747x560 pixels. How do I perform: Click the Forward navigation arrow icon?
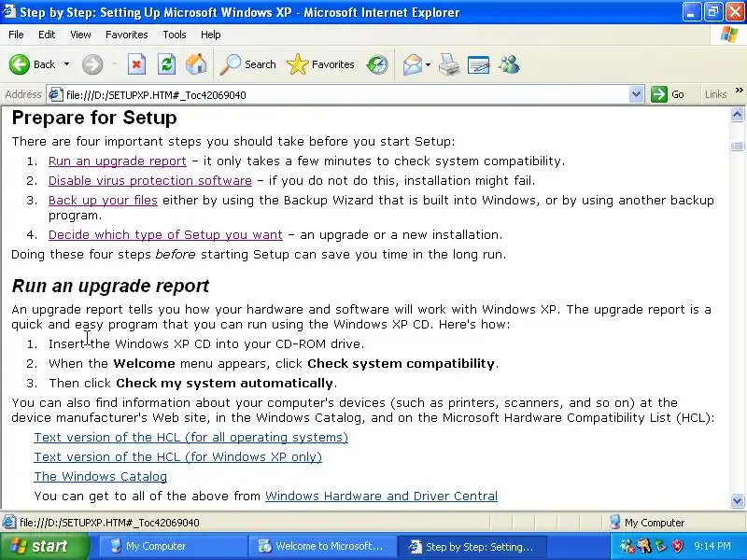click(92, 64)
